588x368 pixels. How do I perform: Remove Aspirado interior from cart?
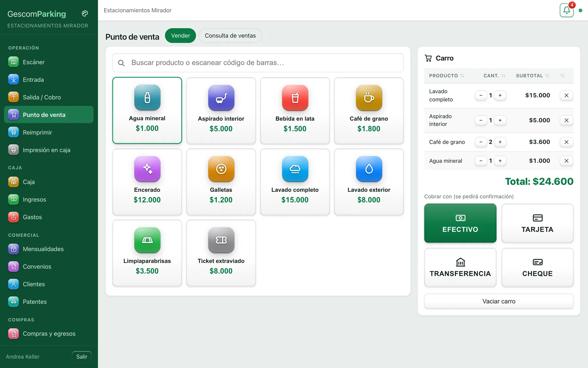pos(566,120)
